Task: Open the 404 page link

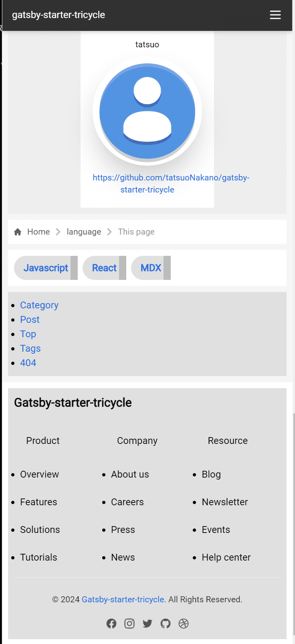Action: click(x=28, y=363)
